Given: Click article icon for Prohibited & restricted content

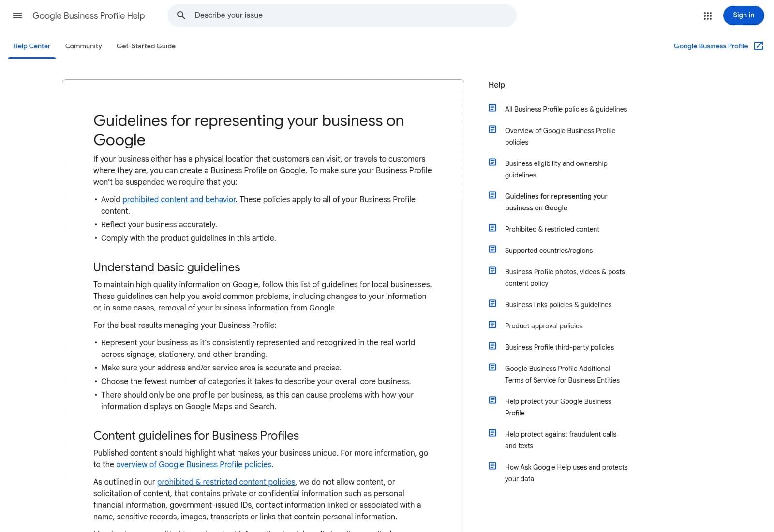Looking at the screenshot, I should 492,228.
